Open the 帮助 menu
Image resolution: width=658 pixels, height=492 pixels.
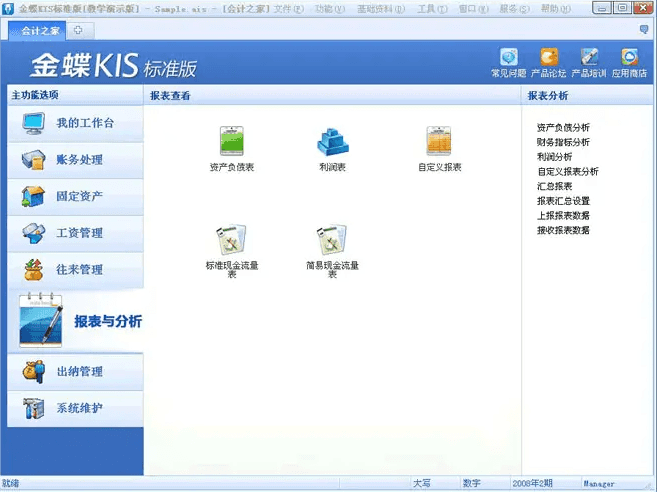point(556,9)
